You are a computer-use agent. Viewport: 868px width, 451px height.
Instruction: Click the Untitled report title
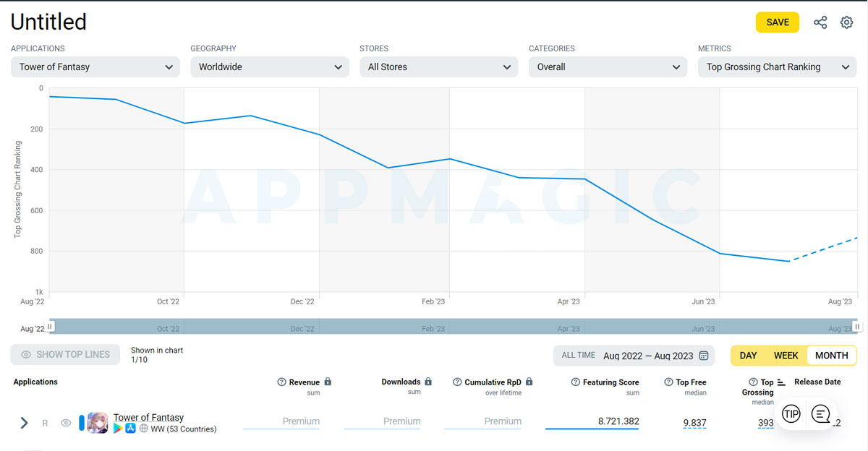click(x=48, y=22)
